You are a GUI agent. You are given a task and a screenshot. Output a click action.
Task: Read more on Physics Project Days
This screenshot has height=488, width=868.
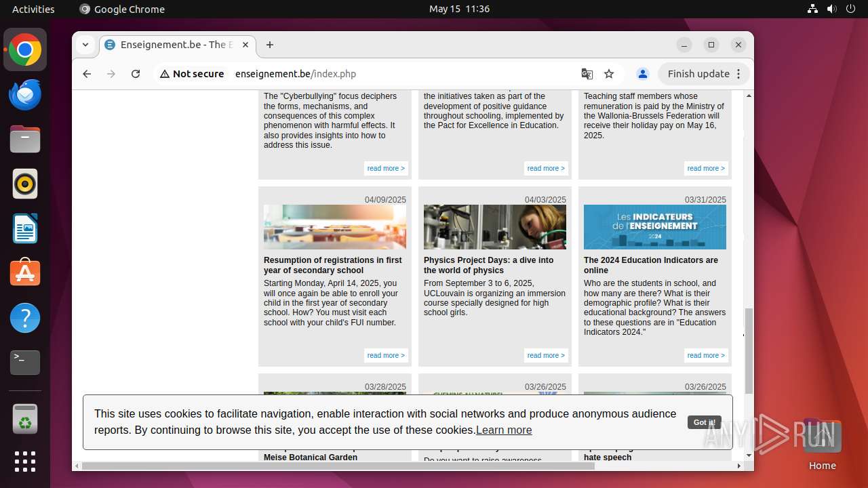click(546, 355)
